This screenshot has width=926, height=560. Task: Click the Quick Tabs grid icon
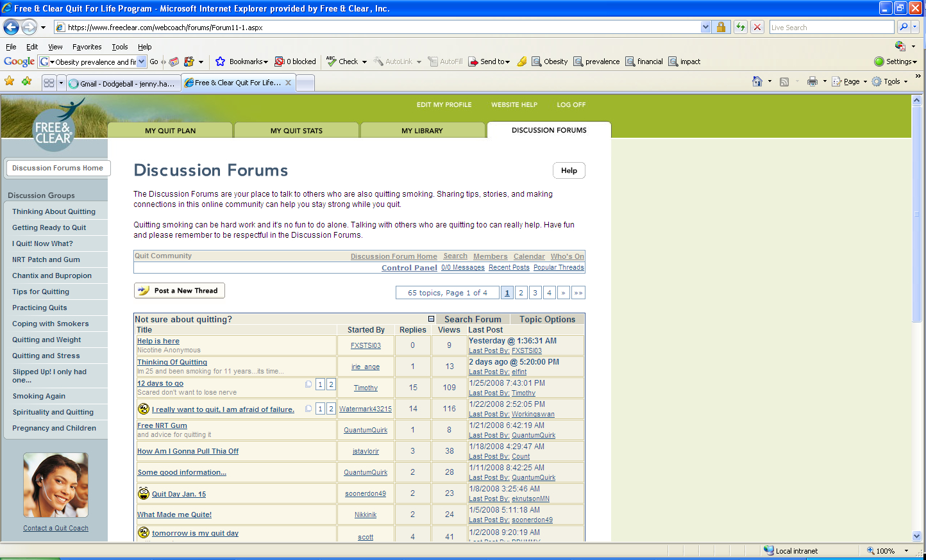pyautogui.click(x=49, y=83)
